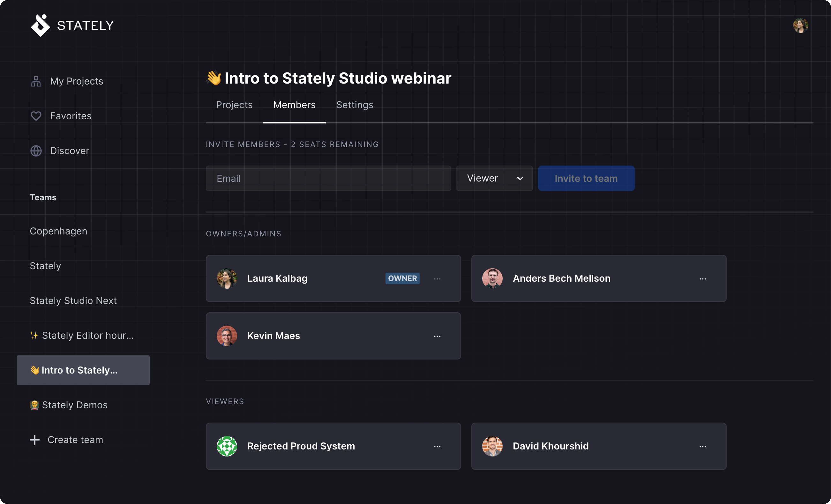
Task: Click the Create team plus icon
Action: 34,439
